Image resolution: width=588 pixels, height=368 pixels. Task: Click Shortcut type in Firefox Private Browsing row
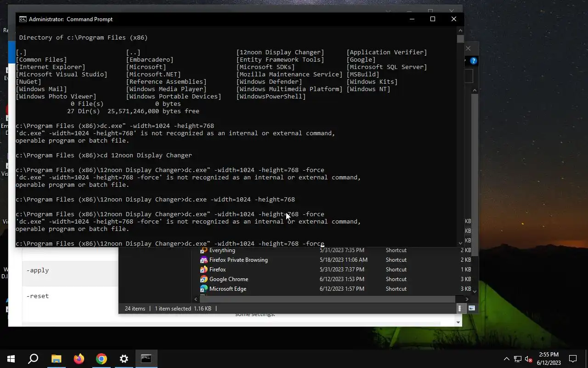(x=396, y=260)
